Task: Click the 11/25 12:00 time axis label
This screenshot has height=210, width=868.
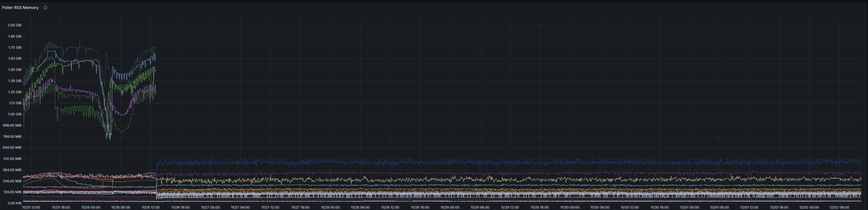Action: click(31, 207)
